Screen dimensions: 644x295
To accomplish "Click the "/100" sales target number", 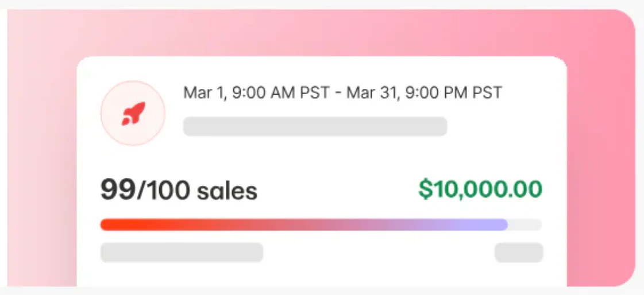I will click(163, 190).
